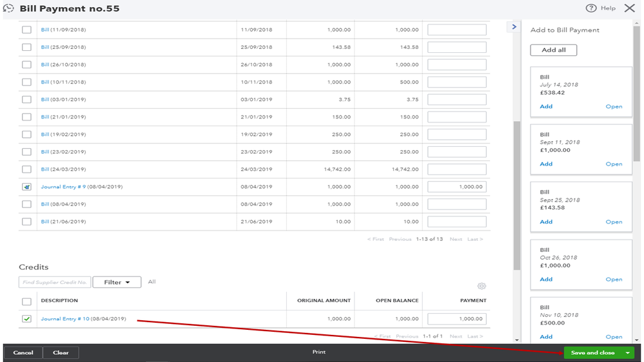
Task: Focus the Find Supplier Credit No. field
Action: [55, 282]
